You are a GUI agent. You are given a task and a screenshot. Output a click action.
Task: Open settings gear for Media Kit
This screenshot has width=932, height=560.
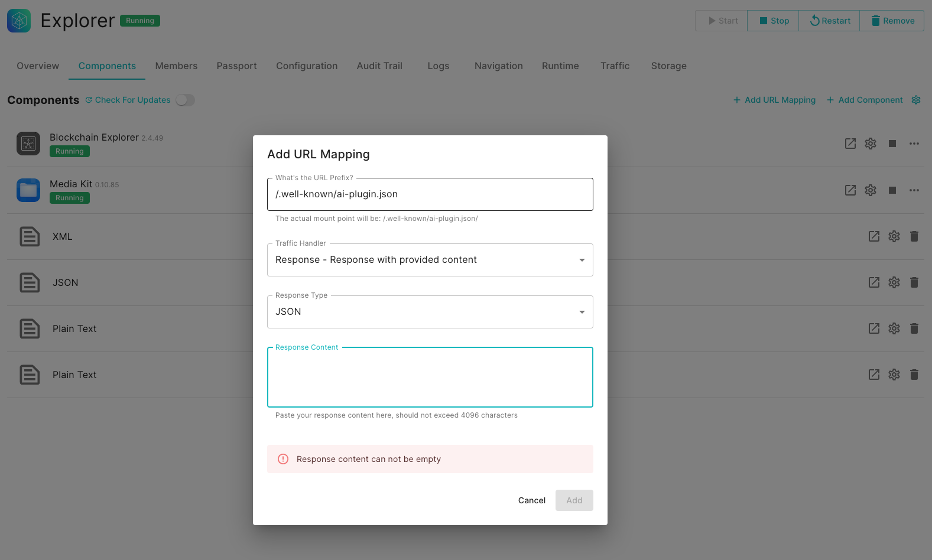pos(870,190)
